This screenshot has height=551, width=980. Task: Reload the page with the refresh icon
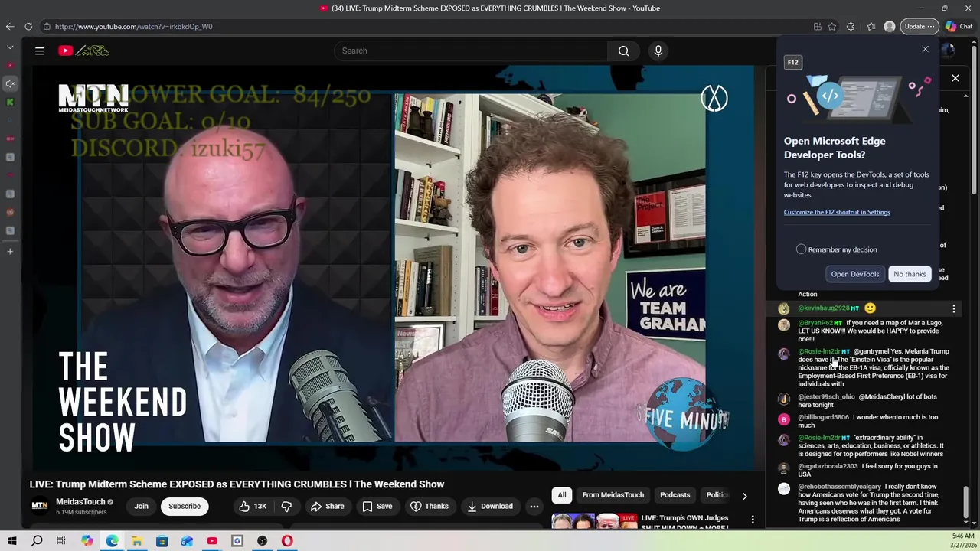28,26
